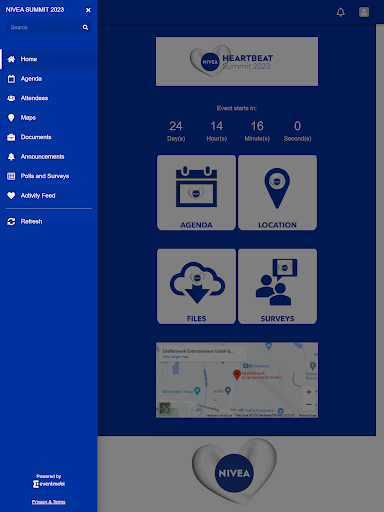Click the Maps pin icon in sidebar
384x512 pixels.
(x=11, y=118)
